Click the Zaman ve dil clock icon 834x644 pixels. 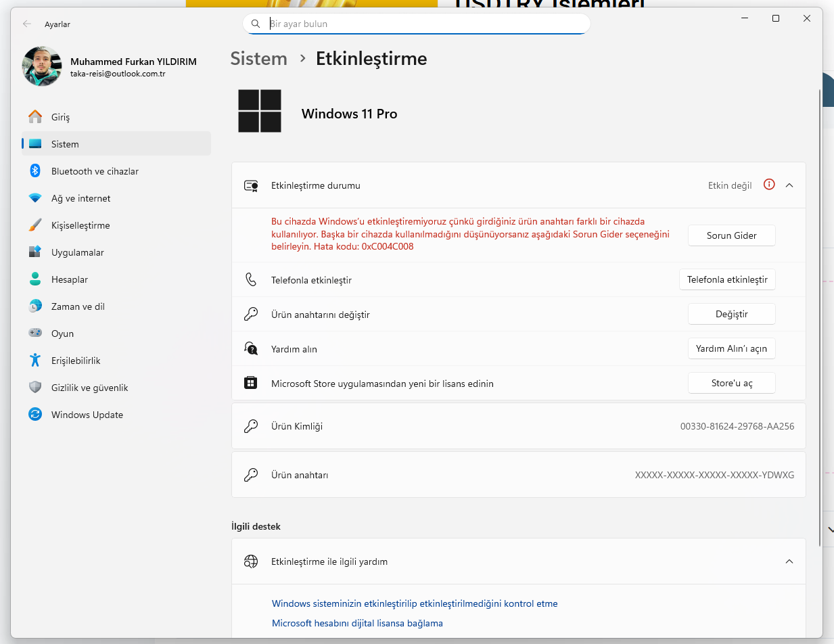(35, 306)
